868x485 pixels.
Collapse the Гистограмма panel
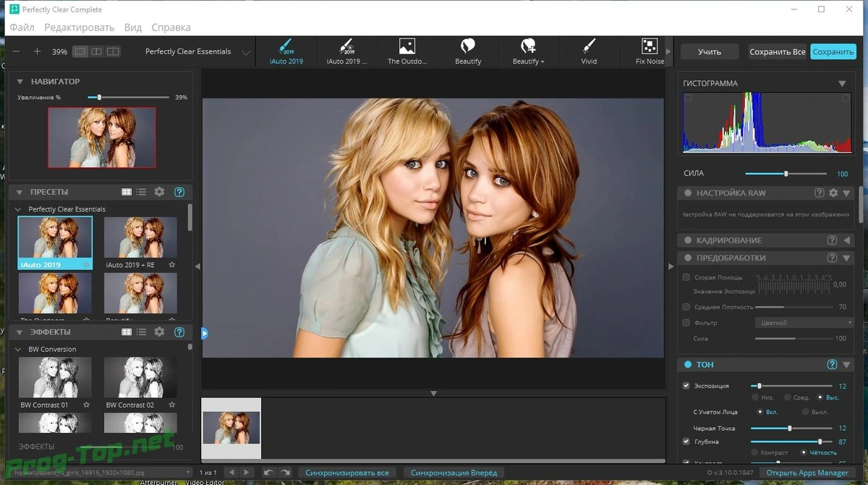pyautogui.click(x=842, y=83)
